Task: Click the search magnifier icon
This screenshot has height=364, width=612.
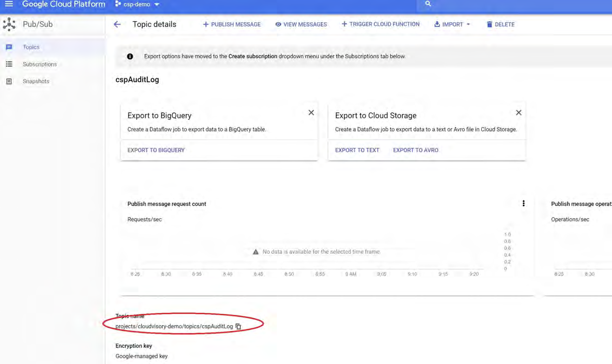Action: [428, 4]
